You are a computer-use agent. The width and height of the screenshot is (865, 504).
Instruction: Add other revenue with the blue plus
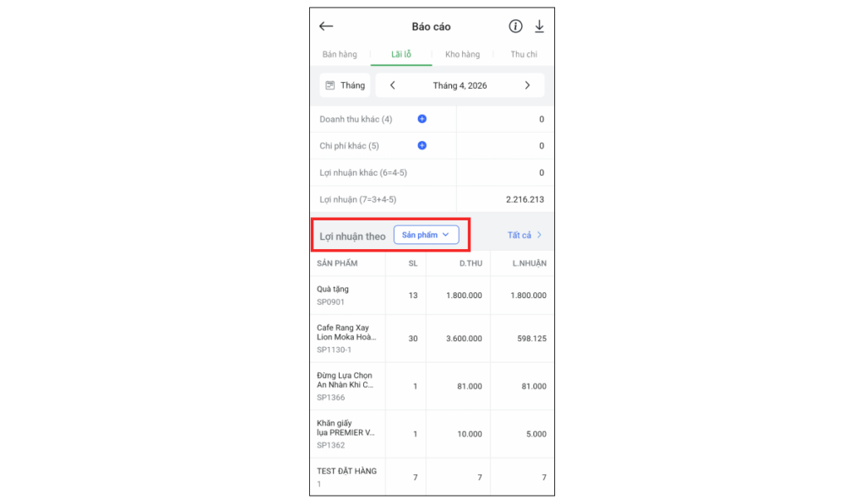pos(422,119)
